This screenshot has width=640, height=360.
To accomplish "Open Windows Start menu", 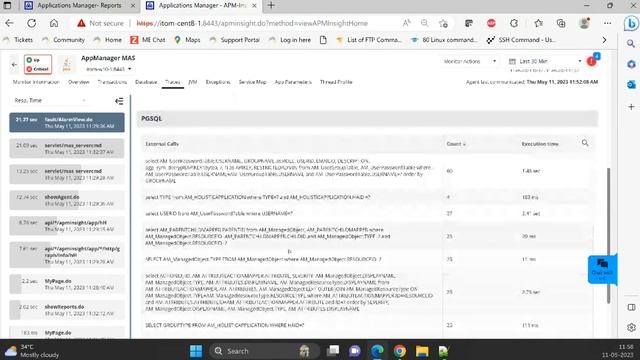I will 196,351.
